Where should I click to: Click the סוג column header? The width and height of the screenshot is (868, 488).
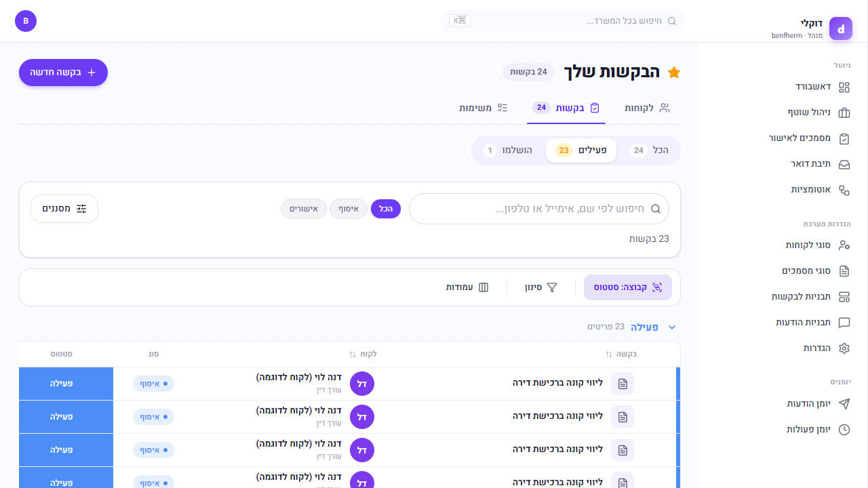[154, 354]
